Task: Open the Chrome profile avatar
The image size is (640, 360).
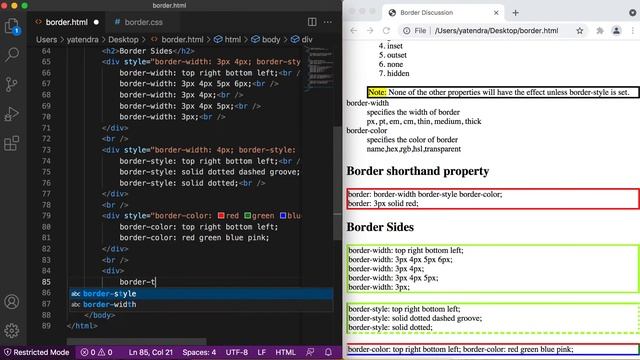Action: (x=616, y=31)
